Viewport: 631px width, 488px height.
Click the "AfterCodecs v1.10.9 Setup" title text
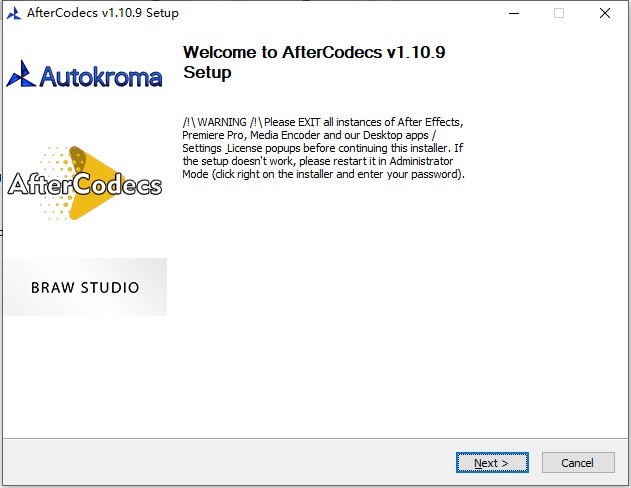pyautogui.click(x=103, y=13)
